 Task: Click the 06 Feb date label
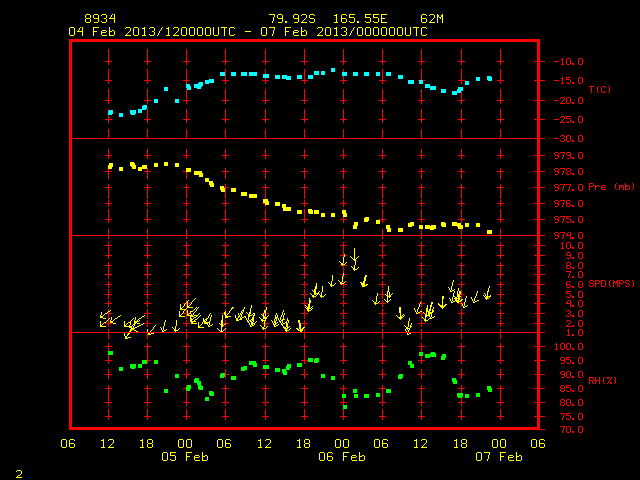(x=342, y=457)
